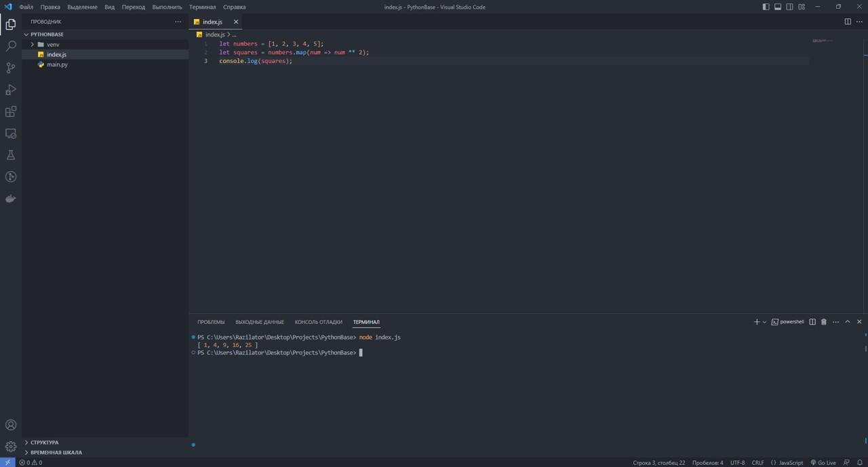Open the Правка menu
Screen dimensions: 868x467
coord(50,7)
